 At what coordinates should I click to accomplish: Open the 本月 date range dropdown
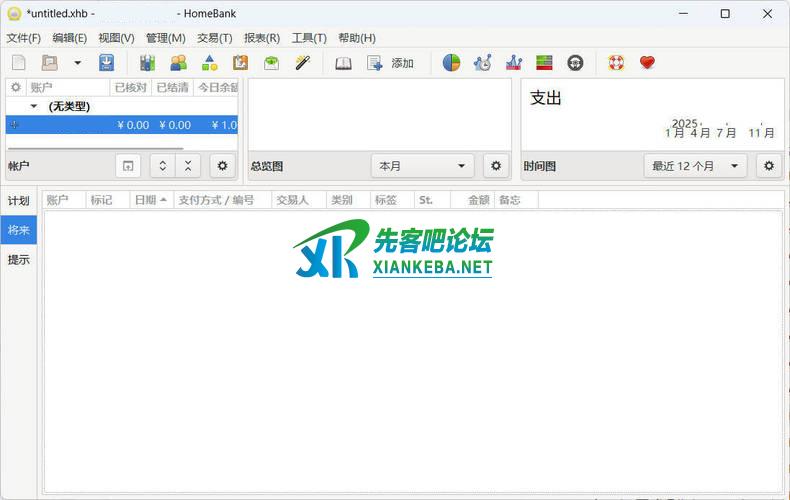[x=422, y=166]
